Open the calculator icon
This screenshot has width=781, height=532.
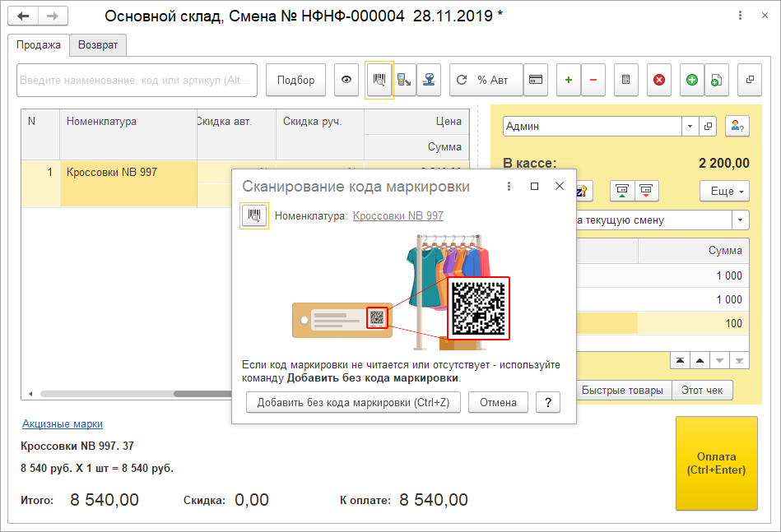point(625,80)
